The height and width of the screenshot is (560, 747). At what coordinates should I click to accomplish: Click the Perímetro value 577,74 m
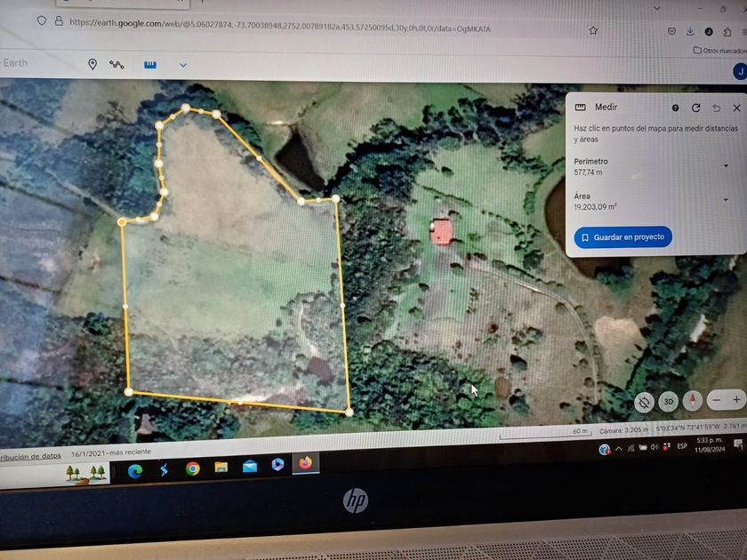coord(588,172)
